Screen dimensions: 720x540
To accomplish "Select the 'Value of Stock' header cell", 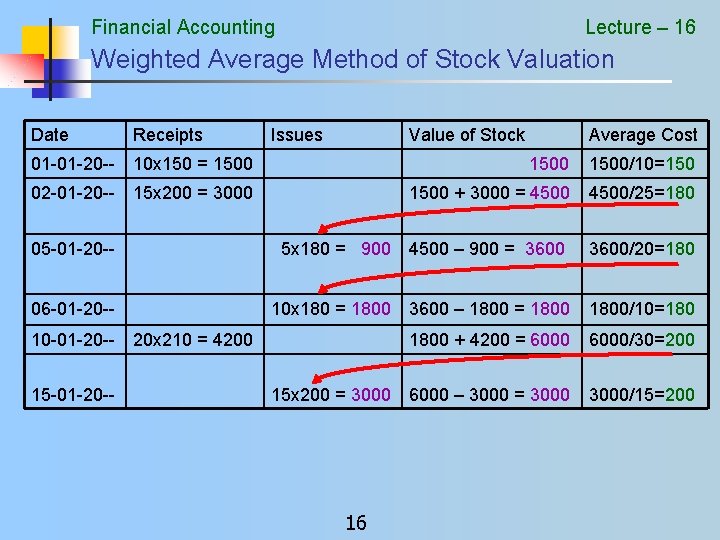I will tap(492, 135).
